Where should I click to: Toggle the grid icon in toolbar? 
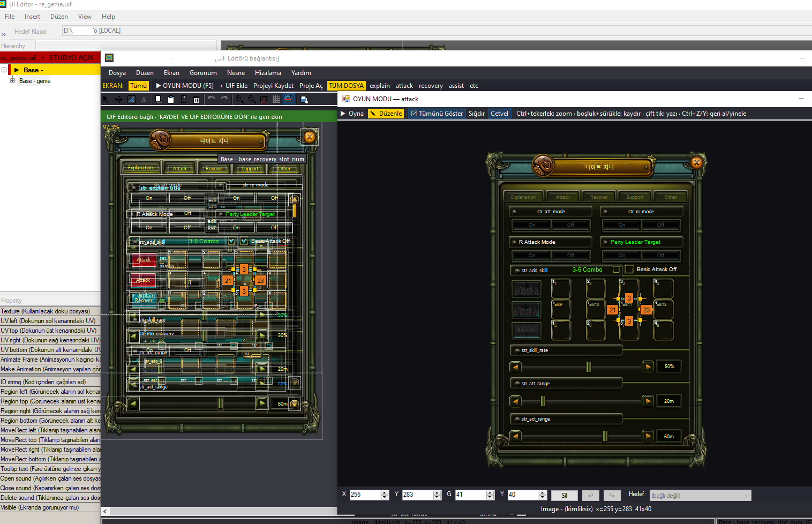276,99
